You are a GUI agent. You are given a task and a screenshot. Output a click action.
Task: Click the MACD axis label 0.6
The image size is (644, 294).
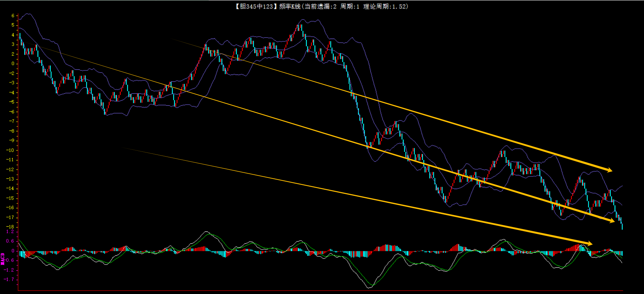click(10, 241)
